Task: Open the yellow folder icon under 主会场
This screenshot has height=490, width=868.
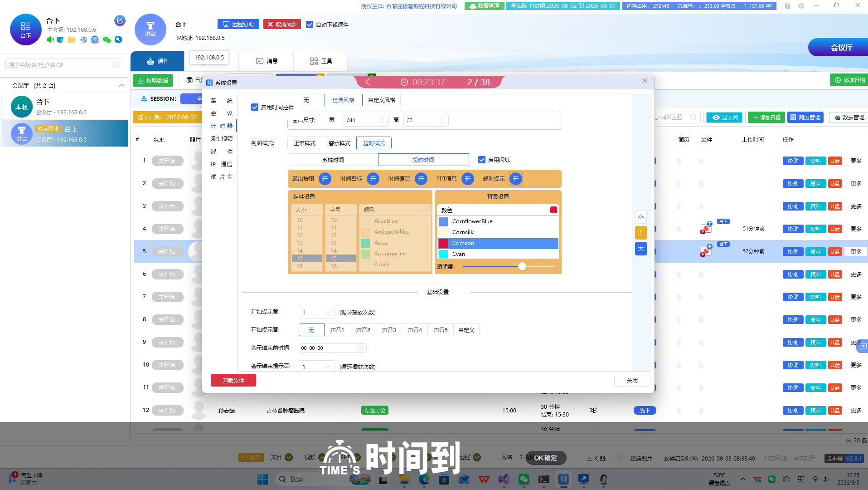Action: tap(72, 40)
